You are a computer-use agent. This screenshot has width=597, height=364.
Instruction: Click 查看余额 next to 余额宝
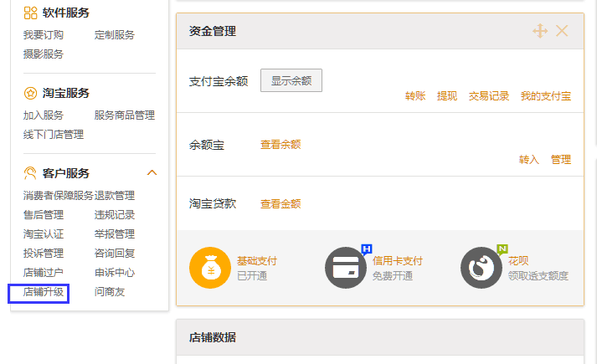(x=280, y=145)
